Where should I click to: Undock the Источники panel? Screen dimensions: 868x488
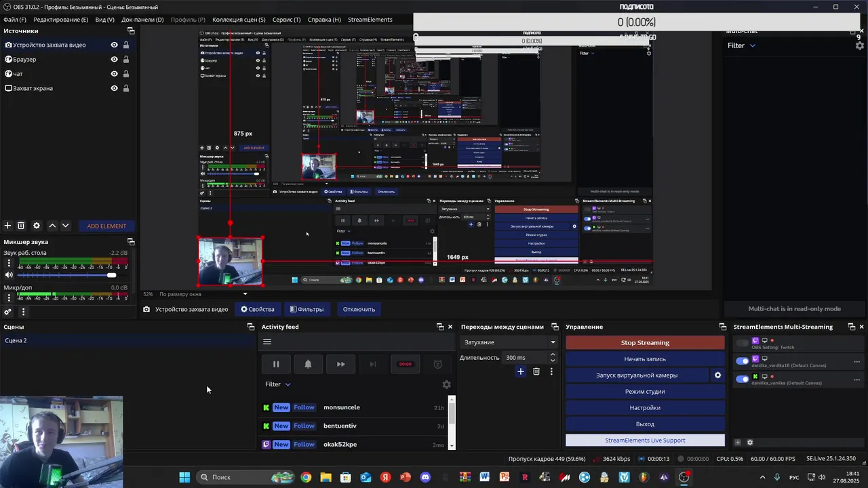(x=131, y=31)
